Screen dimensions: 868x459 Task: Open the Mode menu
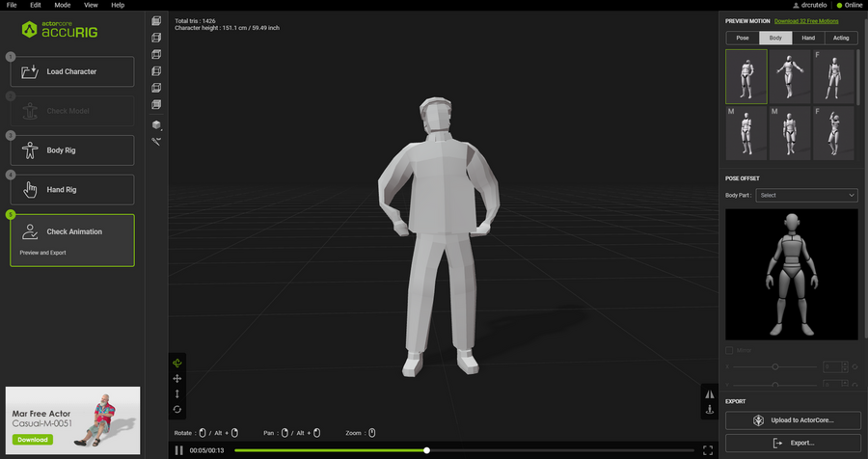click(62, 5)
